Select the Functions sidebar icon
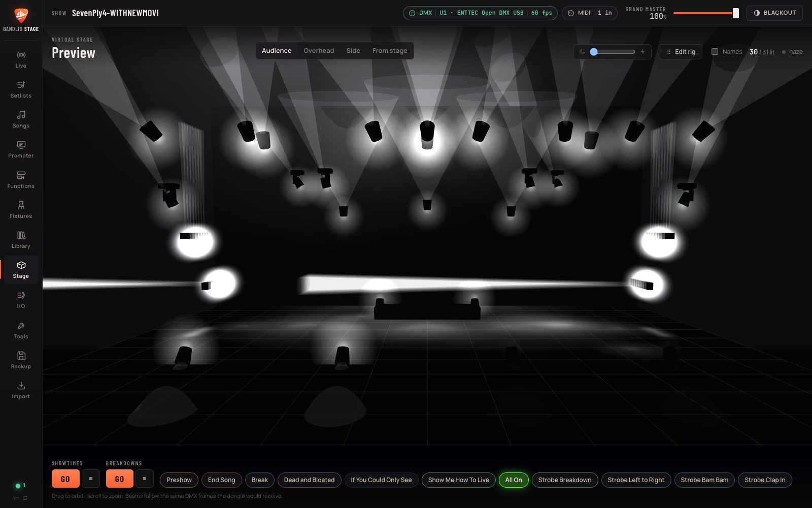This screenshot has width=812, height=508. tap(21, 180)
